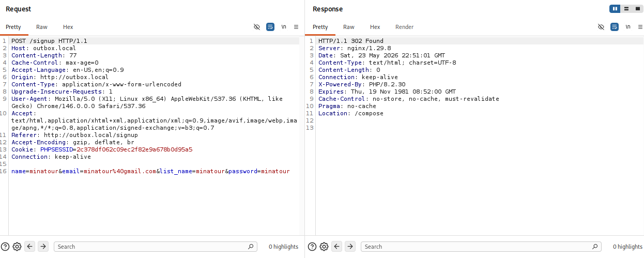Open help icon below Request panel
This screenshot has width=644, height=258.
tap(5, 247)
